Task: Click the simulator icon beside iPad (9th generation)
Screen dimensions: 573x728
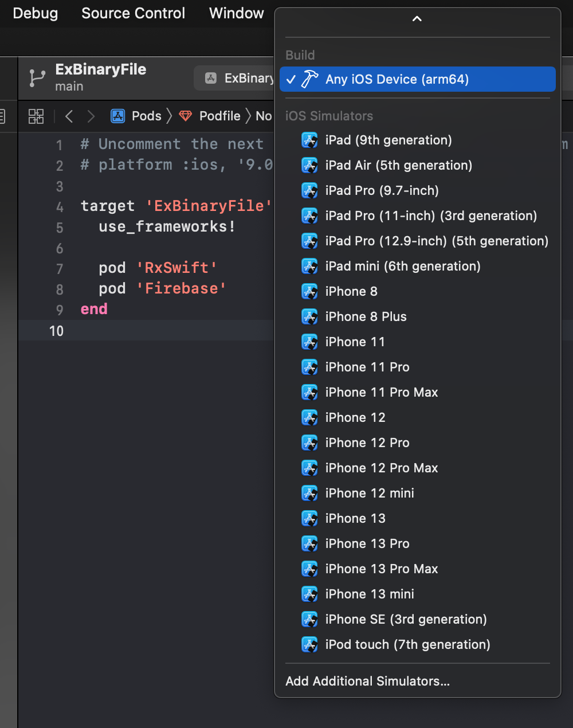Action: (309, 140)
